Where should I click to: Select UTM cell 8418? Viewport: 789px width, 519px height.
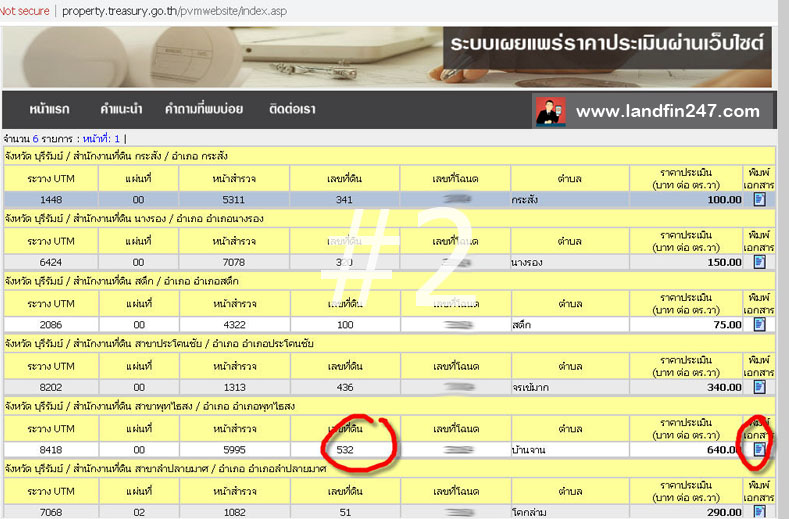pyautogui.click(x=51, y=449)
